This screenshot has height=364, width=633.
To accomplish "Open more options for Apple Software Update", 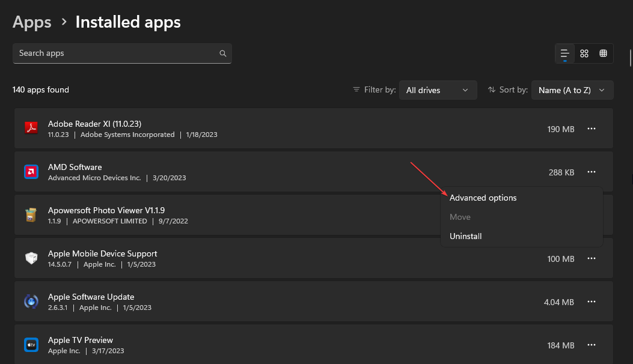I will (592, 302).
